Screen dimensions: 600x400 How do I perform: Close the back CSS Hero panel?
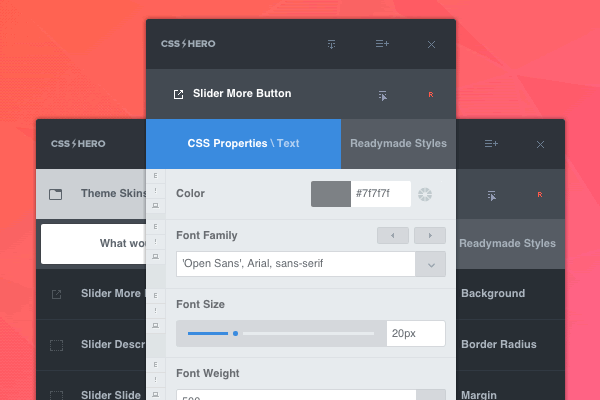click(540, 144)
